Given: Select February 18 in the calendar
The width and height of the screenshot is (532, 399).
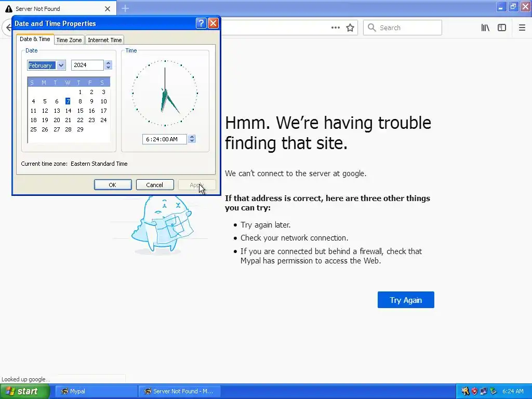Looking at the screenshot, I should (33, 120).
